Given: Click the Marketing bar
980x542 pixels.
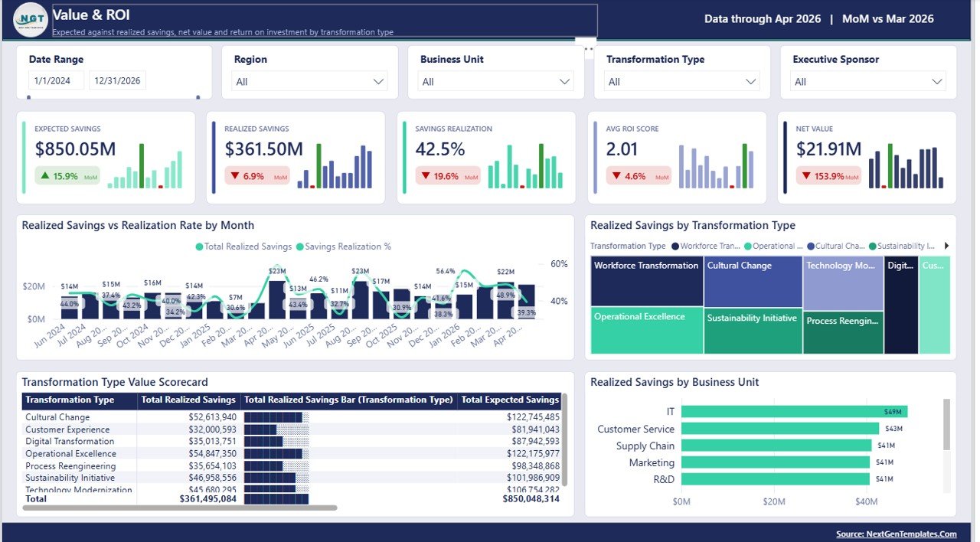Looking at the screenshot, I should [775, 462].
